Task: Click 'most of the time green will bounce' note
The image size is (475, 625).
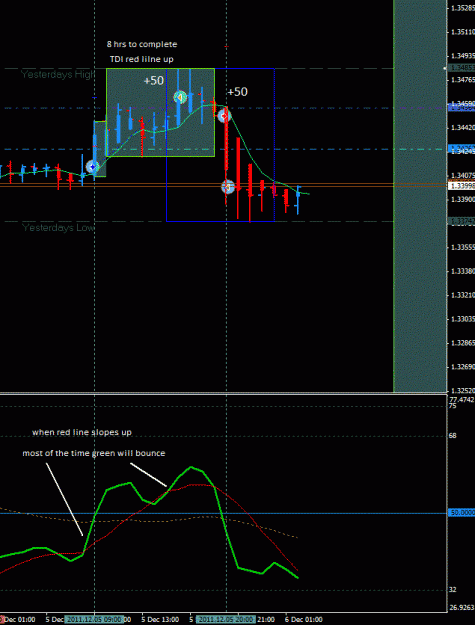Action: point(94,453)
